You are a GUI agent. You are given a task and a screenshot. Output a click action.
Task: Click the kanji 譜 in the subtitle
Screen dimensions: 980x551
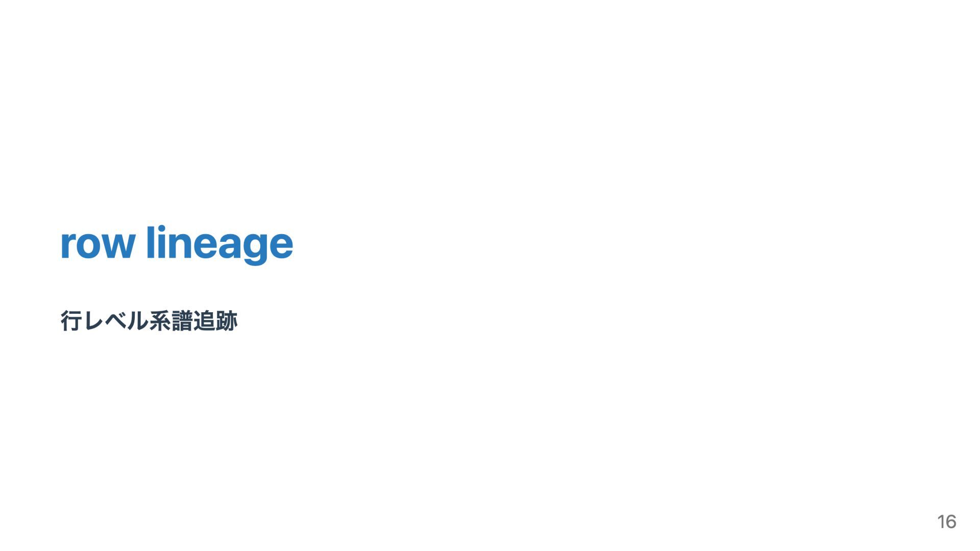click(182, 321)
